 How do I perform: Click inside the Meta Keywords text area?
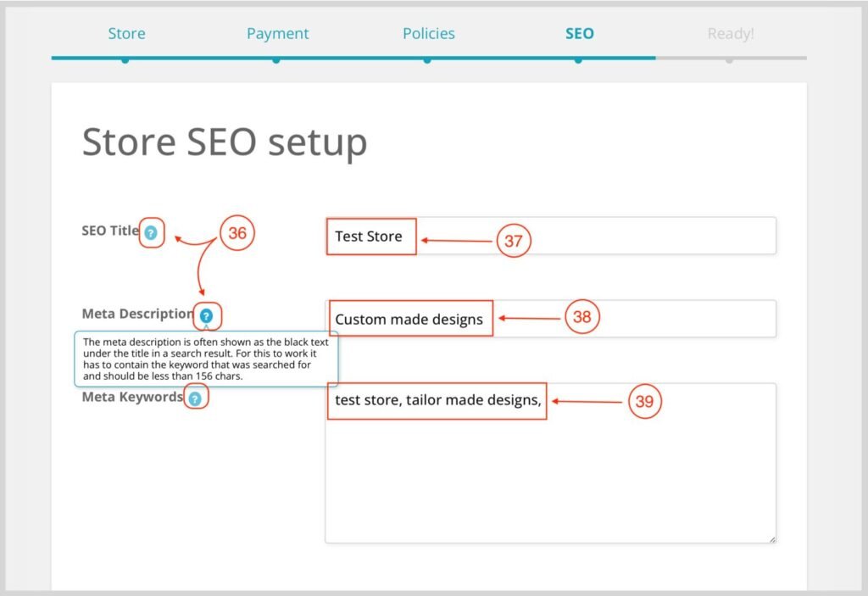pyautogui.click(x=549, y=475)
